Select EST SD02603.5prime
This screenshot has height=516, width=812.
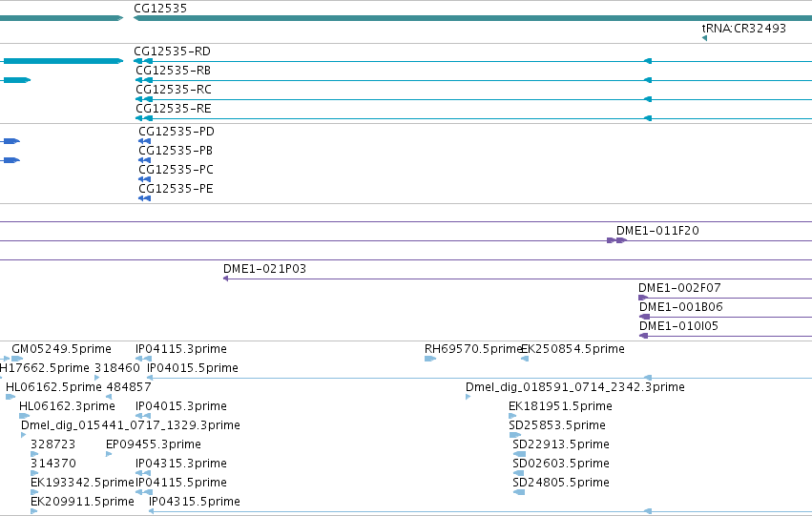[561, 464]
